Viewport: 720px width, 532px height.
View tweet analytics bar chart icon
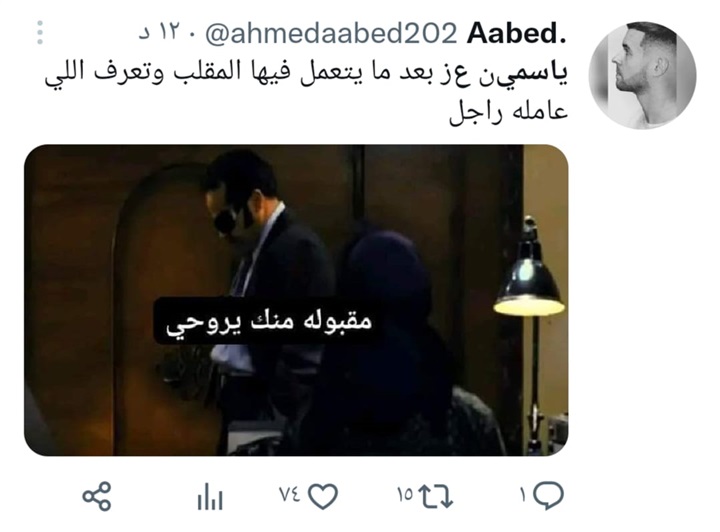click(x=210, y=496)
